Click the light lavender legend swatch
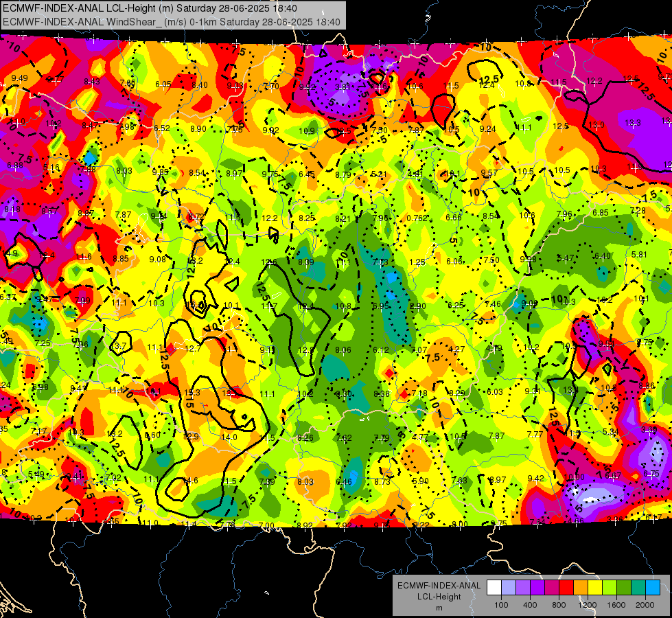 (x=509, y=588)
